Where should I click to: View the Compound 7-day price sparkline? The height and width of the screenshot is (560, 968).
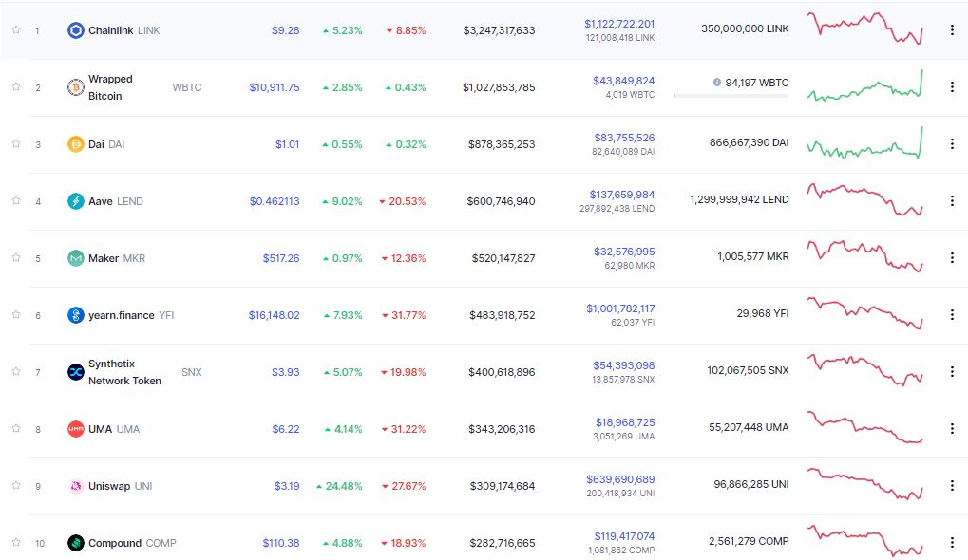pos(864,541)
